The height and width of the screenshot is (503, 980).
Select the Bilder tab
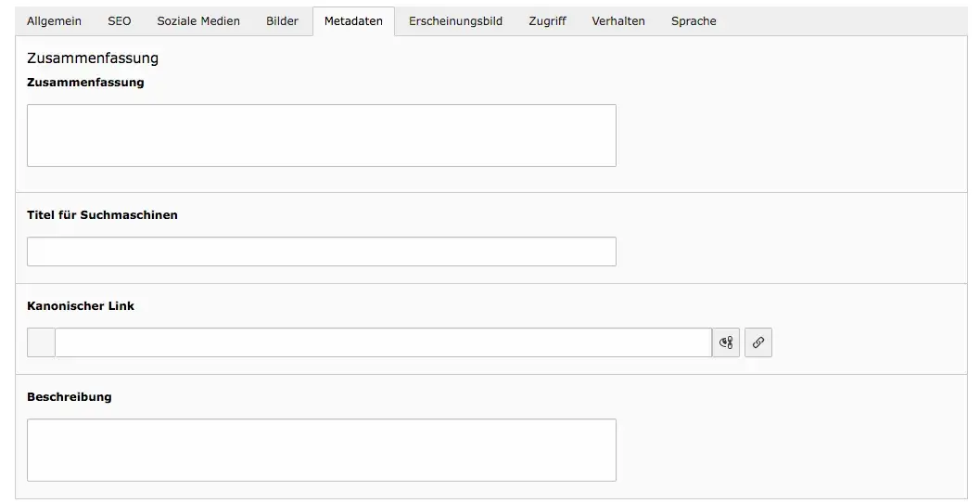282,21
